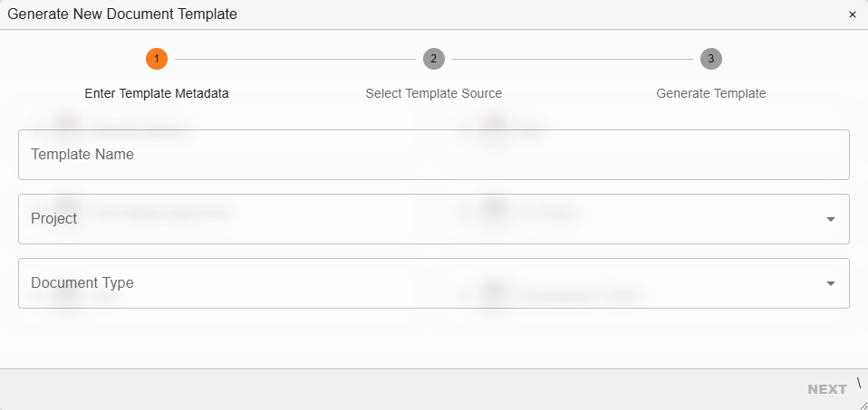Screen dimensions: 868x410
Task: Click the Template Name placeholder text
Action: point(82,155)
